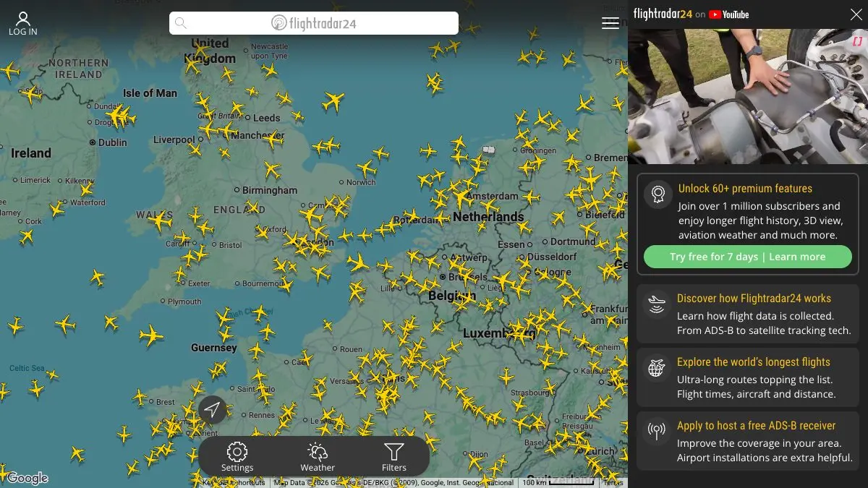
Task: Open the Filters funnel
Action: coord(394,457)
